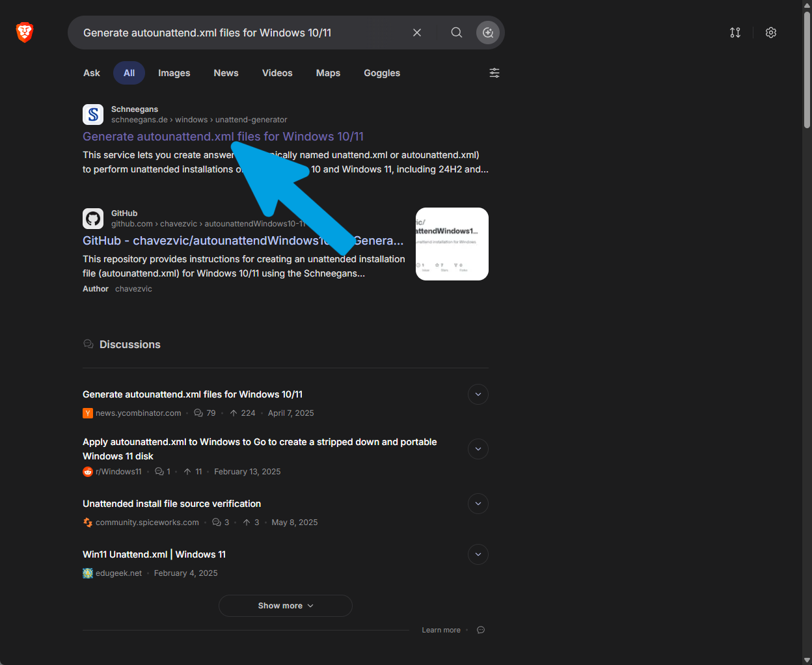The width and height of the screenshot is (812, 665).
Task: Click the Show more button
Action: tap(286, 606)
